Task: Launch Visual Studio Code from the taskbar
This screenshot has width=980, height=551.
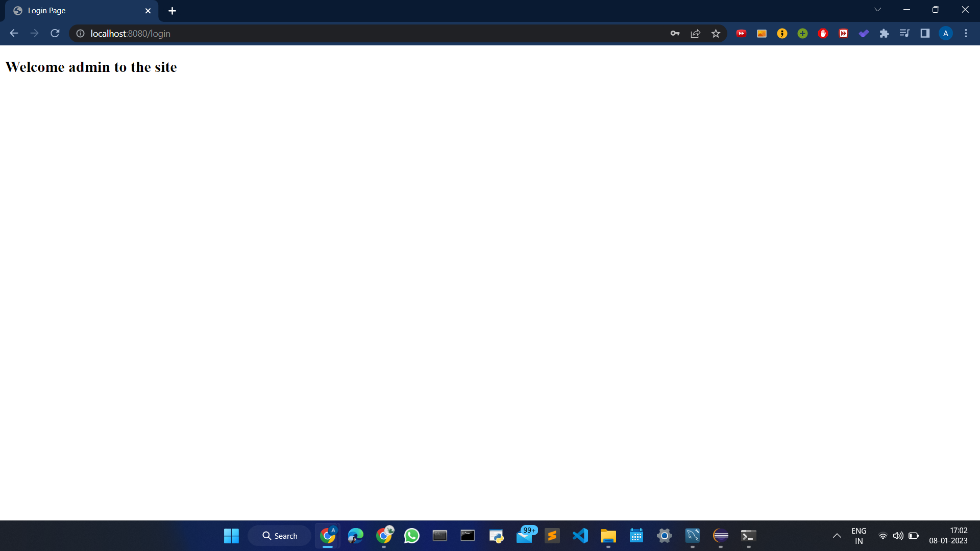Action: (580, 536)
